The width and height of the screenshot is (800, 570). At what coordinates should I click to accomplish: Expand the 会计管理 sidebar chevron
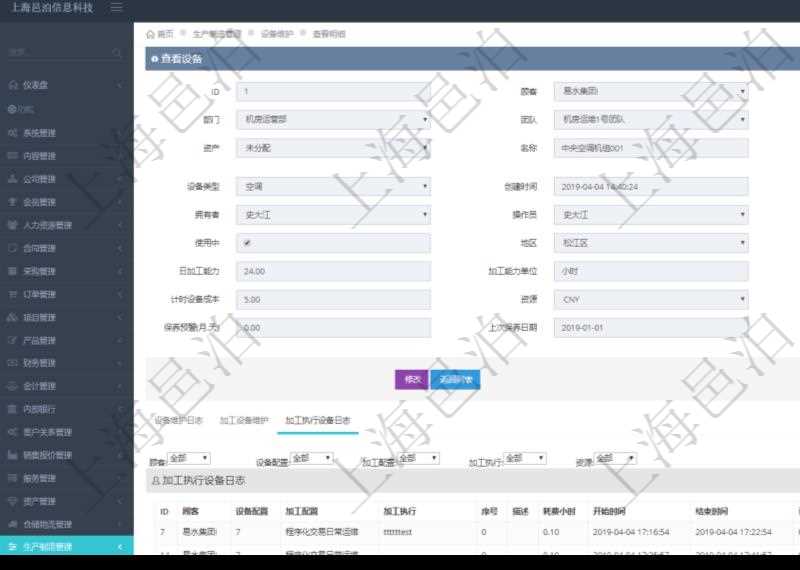[x=120, y=386]
